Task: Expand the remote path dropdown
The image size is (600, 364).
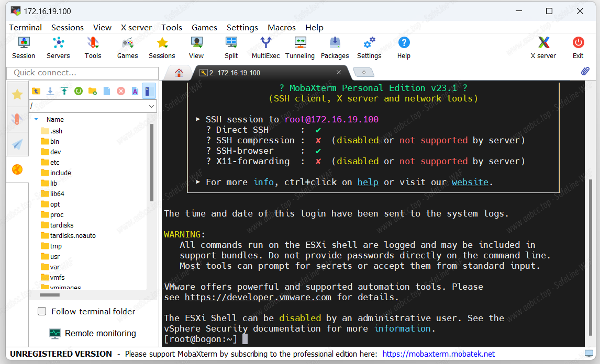Action: point(151,106)
